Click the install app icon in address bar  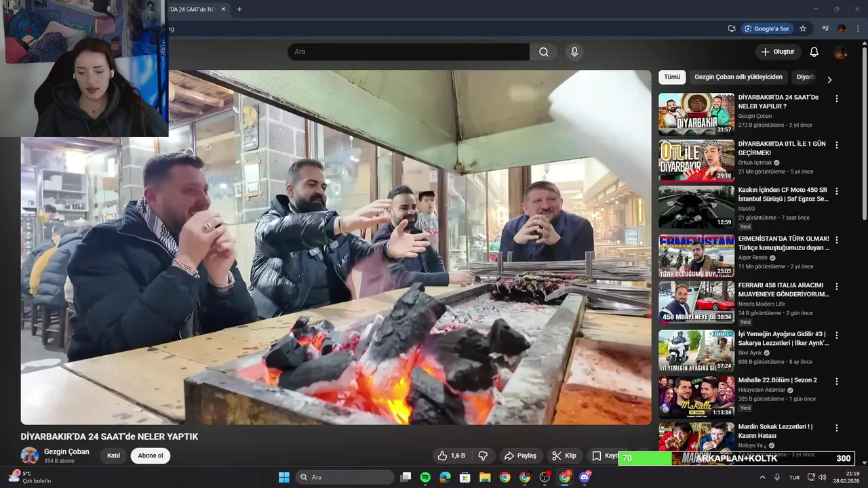point(732,28)
